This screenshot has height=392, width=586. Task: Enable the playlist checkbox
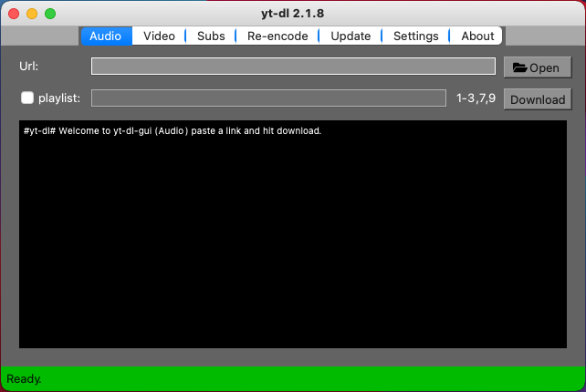pos(27,98)
